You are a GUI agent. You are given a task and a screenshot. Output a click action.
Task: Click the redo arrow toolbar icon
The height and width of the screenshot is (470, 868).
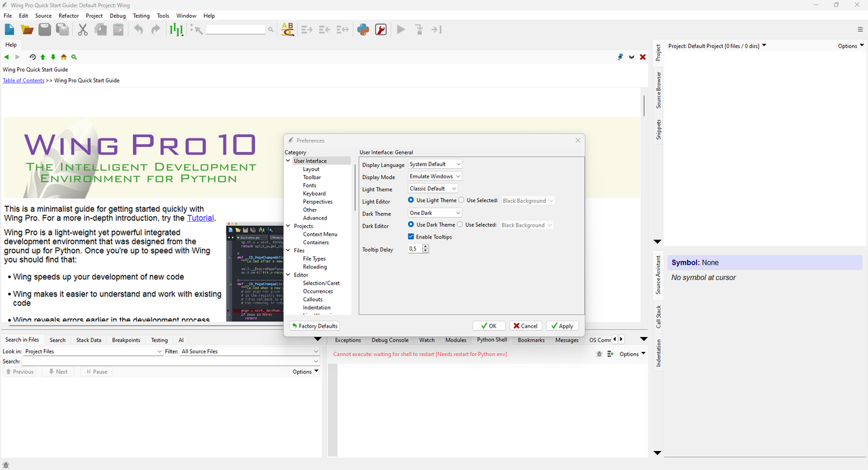156,29
